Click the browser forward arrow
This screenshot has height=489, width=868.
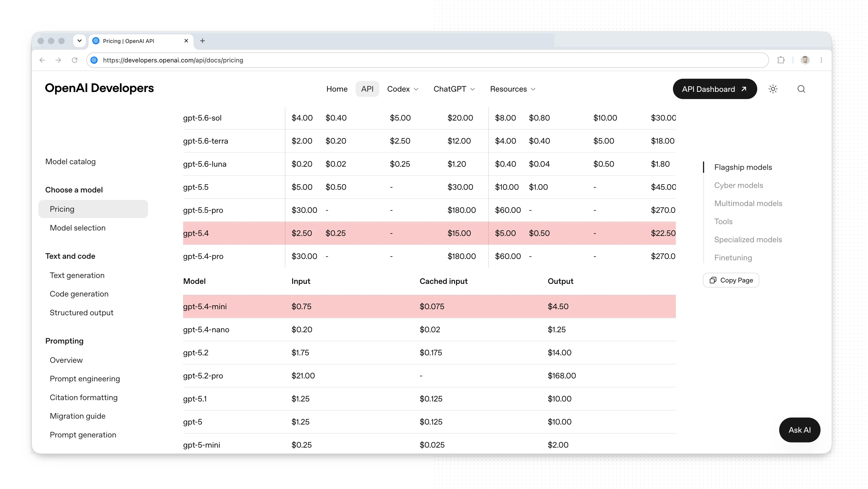58,60
